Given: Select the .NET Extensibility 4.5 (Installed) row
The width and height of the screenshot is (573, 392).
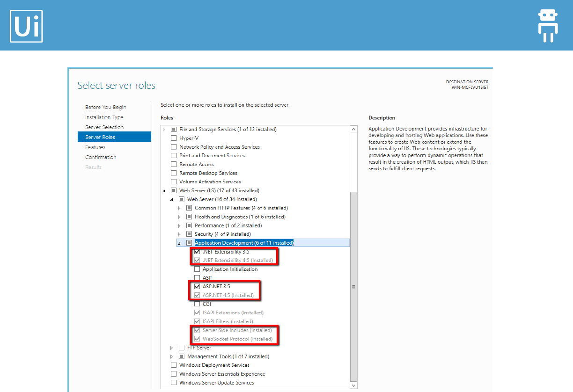Looking at the screenshot, I should (238, 260).
